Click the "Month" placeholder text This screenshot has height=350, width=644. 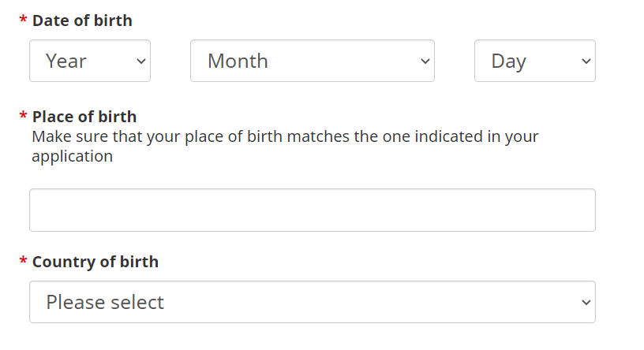238,61
